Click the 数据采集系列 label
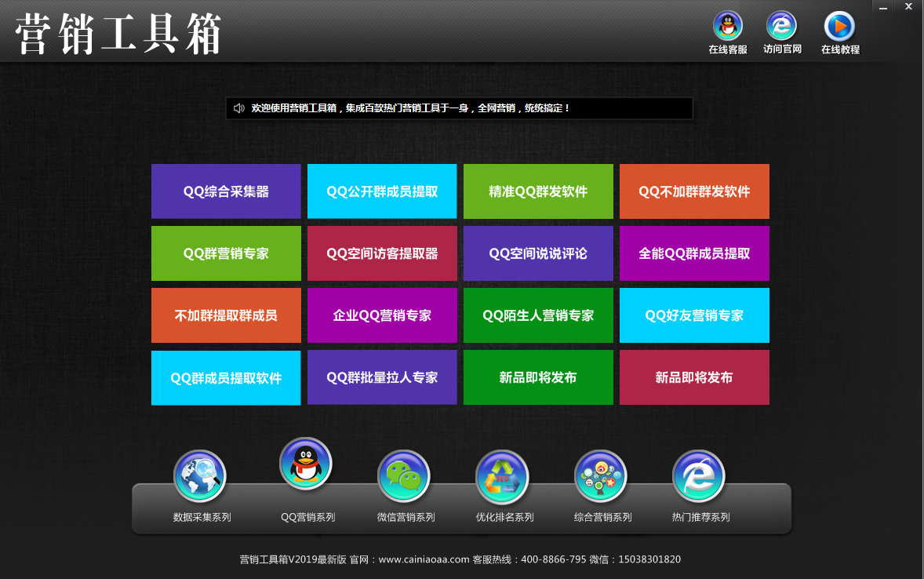 (202, 517)
